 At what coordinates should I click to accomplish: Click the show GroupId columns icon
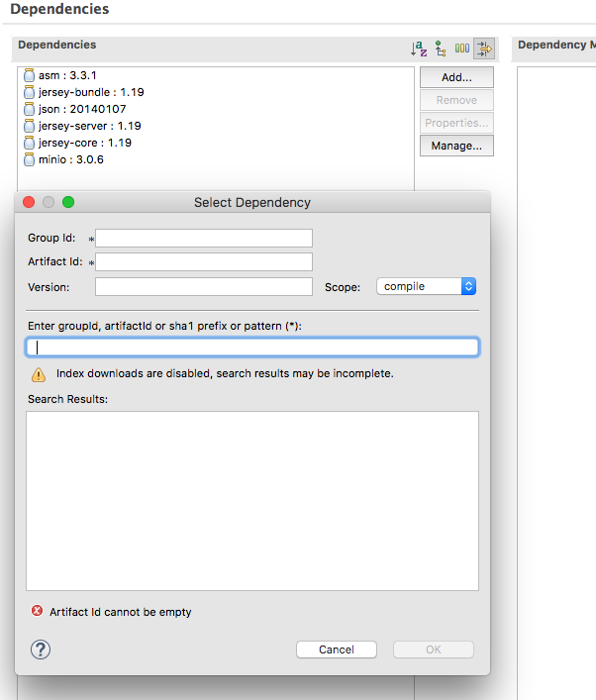click(x=462, y=49)
